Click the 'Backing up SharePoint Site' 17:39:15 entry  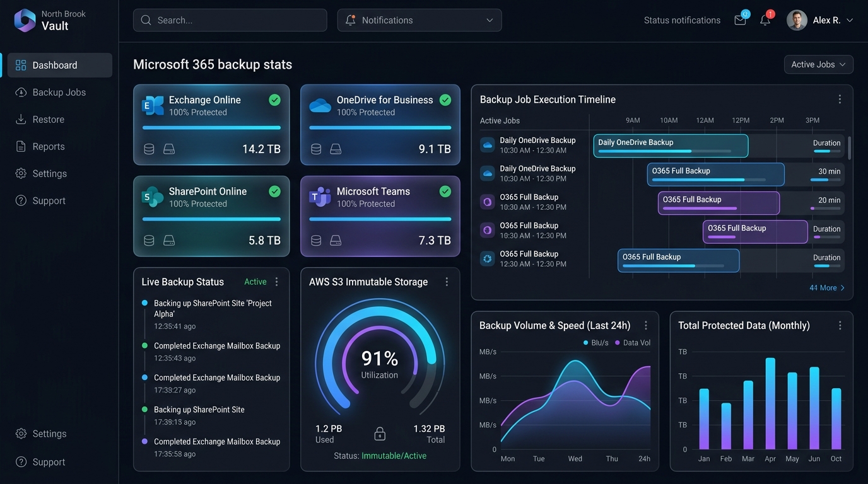(199, 410)
